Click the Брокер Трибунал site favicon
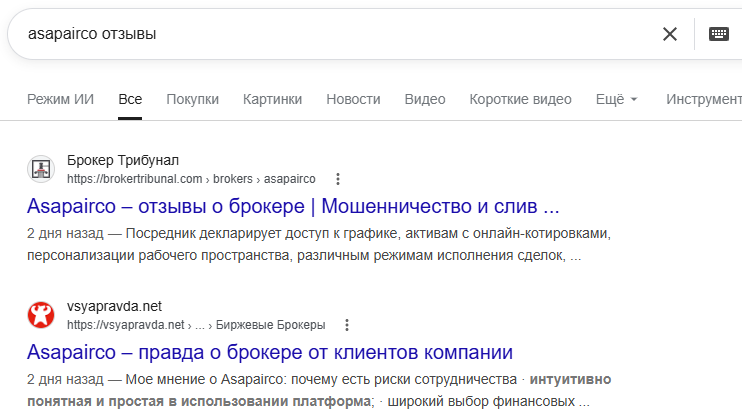Image resolution: width=742 pixels, height=417 pixels. point(41,169)
